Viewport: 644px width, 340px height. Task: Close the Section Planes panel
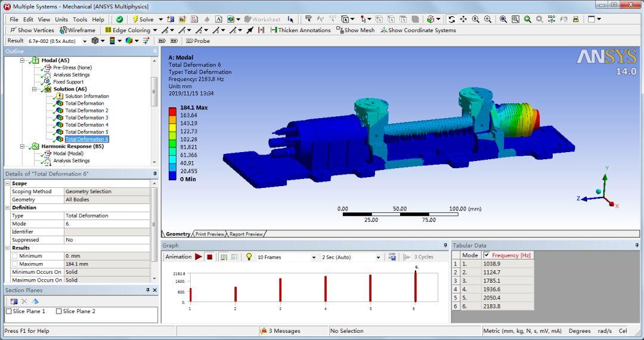(x=155, y=290)
